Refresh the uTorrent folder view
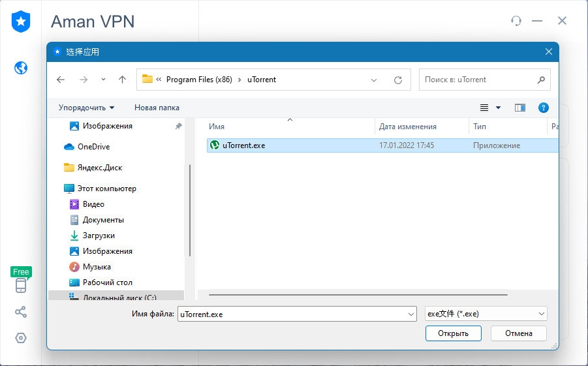Screen dimensions: 588x366 coord(398,80)
